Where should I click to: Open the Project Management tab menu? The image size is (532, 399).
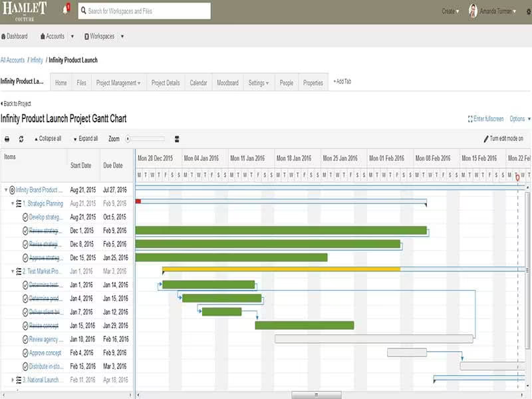coord(118,82)
